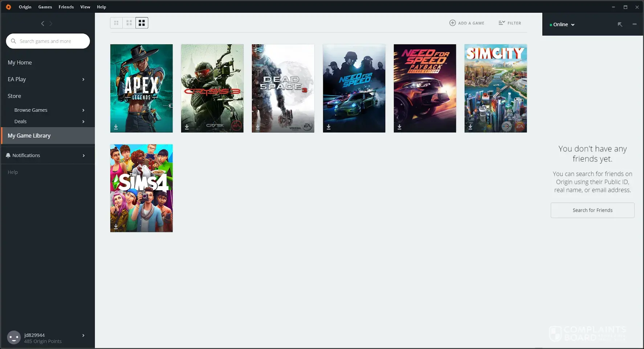Click the Search for Friends button
Image resolution: width=644 pixels, height=349 pixels.
pyautogui.click(x=592, y=210)
